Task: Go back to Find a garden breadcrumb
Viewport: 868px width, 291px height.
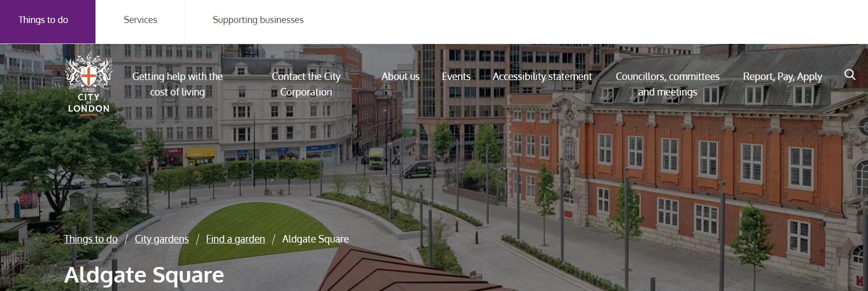Action: click(235, 239)
